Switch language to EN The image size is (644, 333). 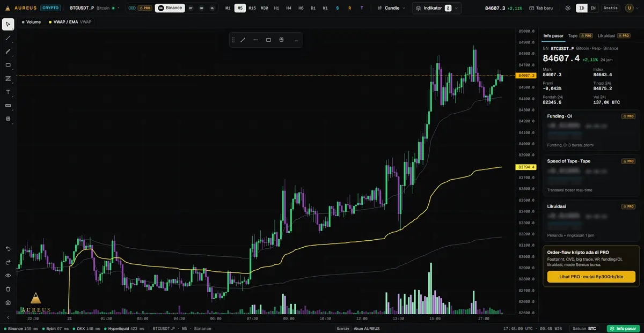pyautogui.click(x=593, y=8)
